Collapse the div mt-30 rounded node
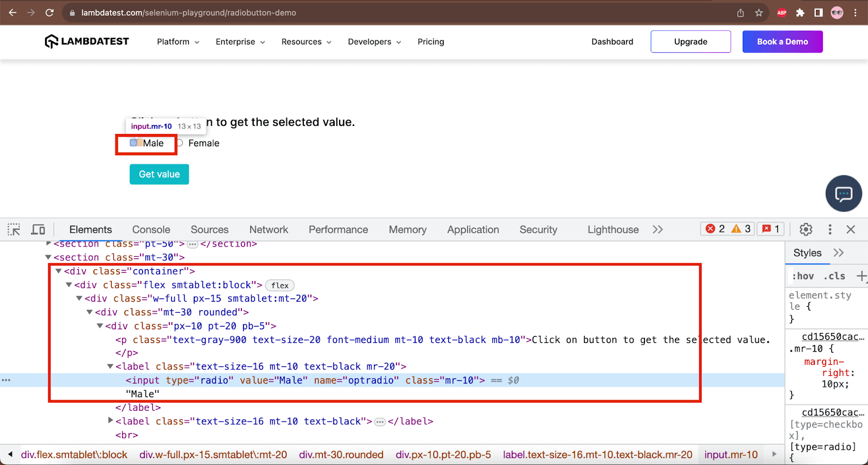Viewport: 868px width, 465px height. pyautogui.click(x=90, y=313)
